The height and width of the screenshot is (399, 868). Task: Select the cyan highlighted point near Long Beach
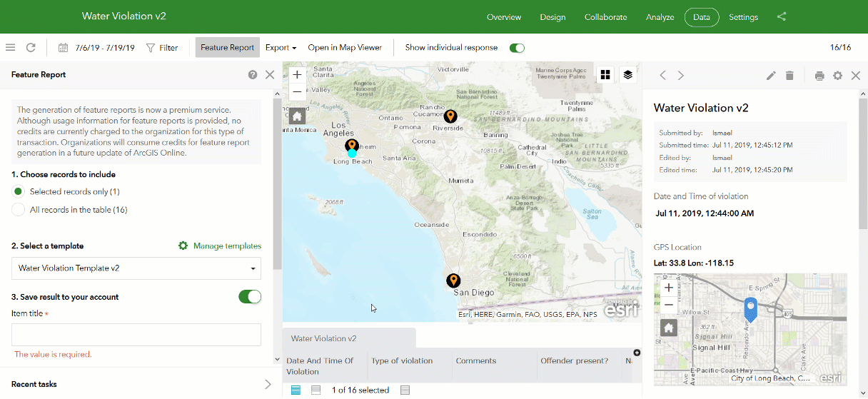(x=352, y=153)
